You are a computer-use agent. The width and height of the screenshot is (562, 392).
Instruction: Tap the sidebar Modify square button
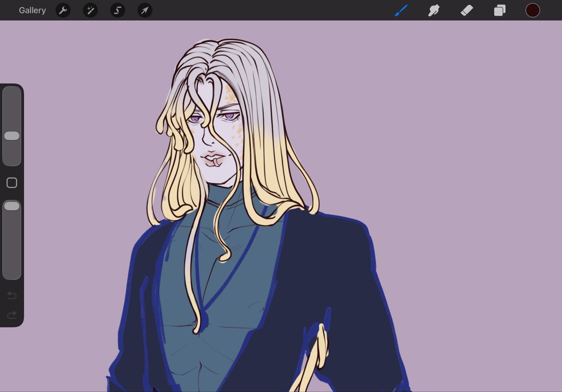[12, 183]
